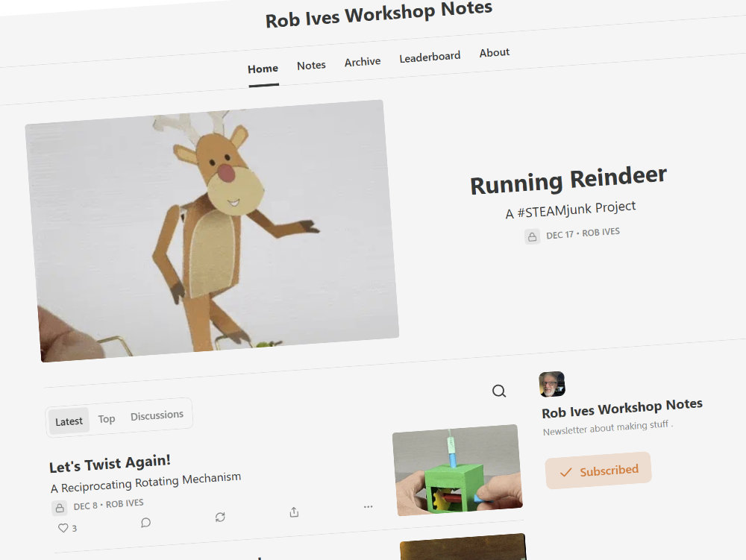Open comments on Let's Twist Again
Viewport: 746px width, 560px height.
(x=145, y=523)
